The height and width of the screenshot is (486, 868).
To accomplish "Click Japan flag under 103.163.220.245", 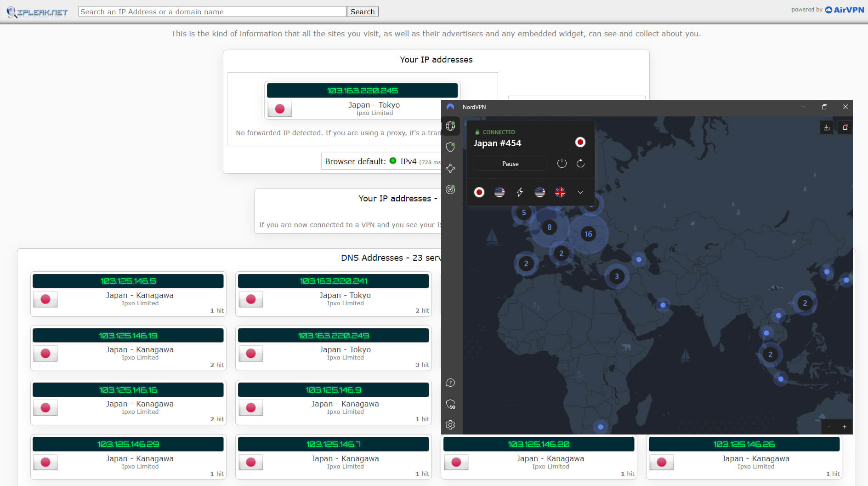I will 280,109.
